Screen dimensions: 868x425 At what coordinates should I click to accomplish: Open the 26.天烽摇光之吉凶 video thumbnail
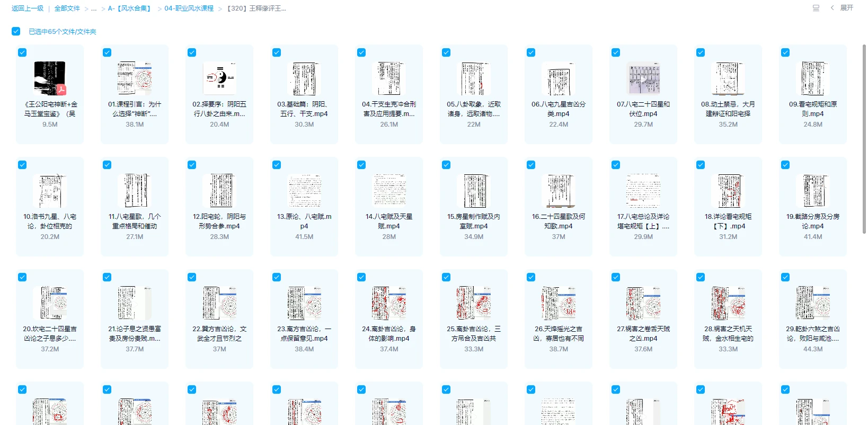[559, 303]
